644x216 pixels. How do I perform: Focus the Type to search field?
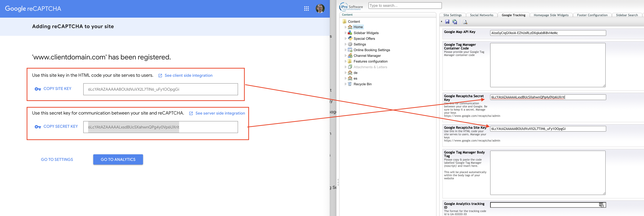405,6
